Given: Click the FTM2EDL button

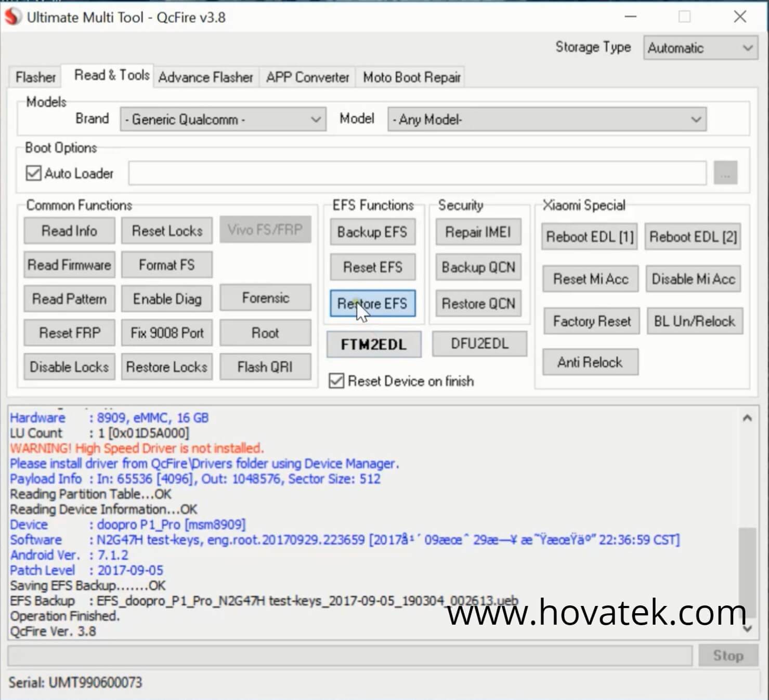Looking at the screenshot, I should point(374,345).
